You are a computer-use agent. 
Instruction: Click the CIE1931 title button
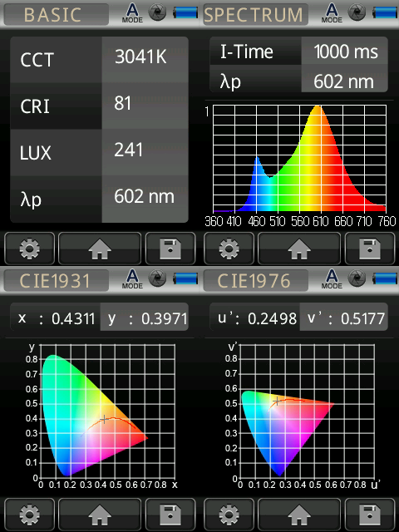[x=57, y=281]
